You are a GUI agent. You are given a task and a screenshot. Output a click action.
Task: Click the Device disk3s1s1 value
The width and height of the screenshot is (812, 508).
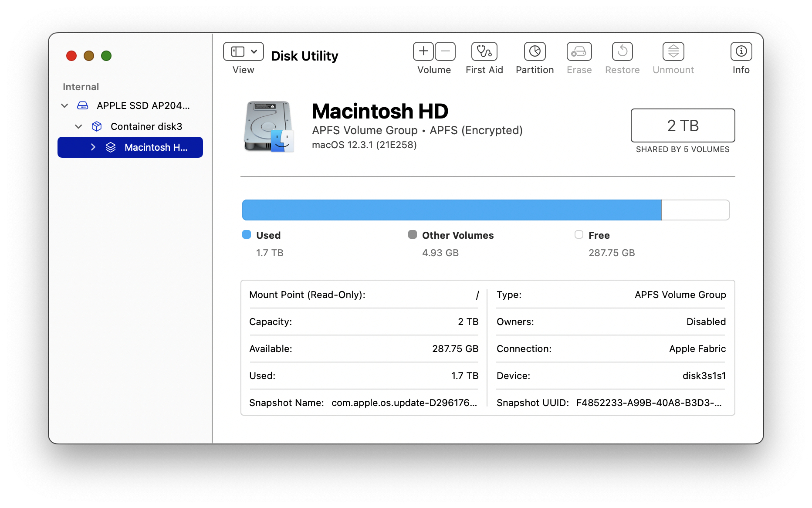(704, 376)
